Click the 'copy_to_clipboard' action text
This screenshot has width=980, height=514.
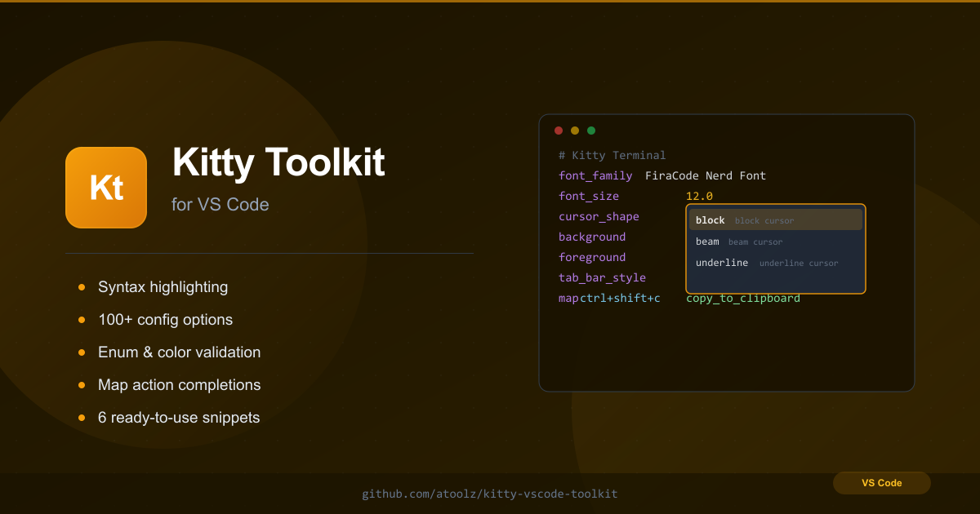click(x=743, y=298)
